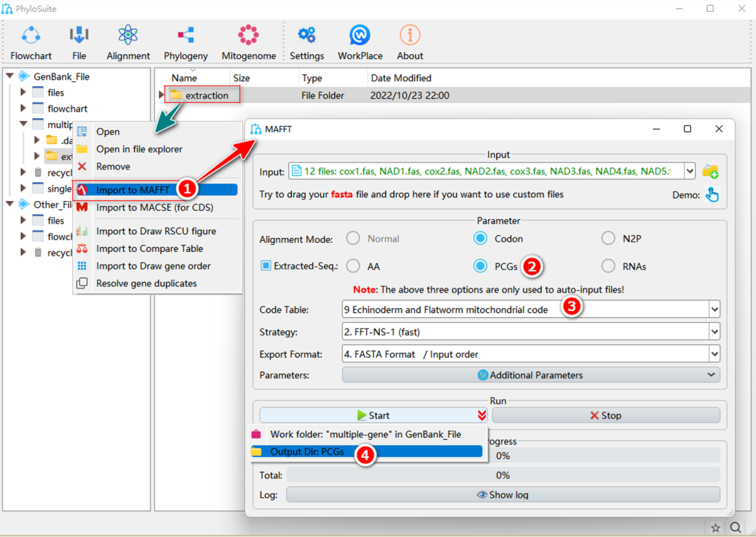This screenshot has height=537, width=756.
Task: Click the red double-arrow next to Start
Action: click(482, 415)
